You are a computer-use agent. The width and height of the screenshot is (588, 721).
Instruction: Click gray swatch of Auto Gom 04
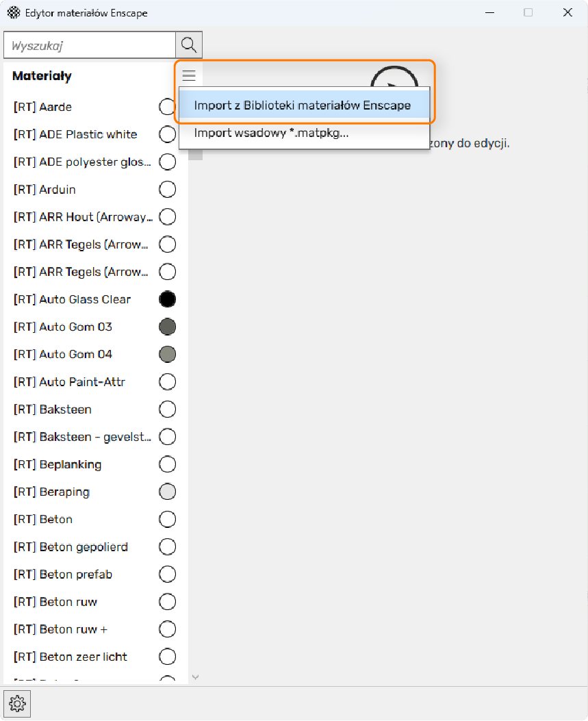tap(167, 354)
